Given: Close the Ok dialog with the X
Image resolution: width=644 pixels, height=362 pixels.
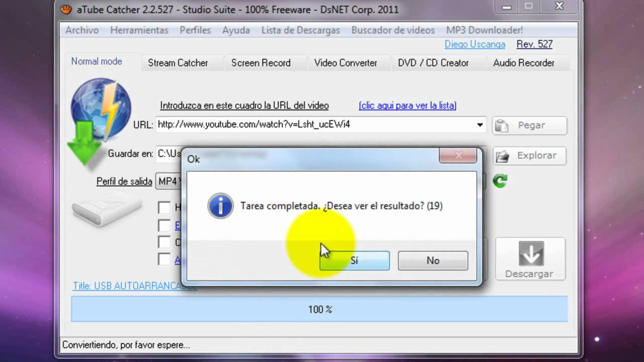Looking at the screenshot, I should (x=458, y=155).
